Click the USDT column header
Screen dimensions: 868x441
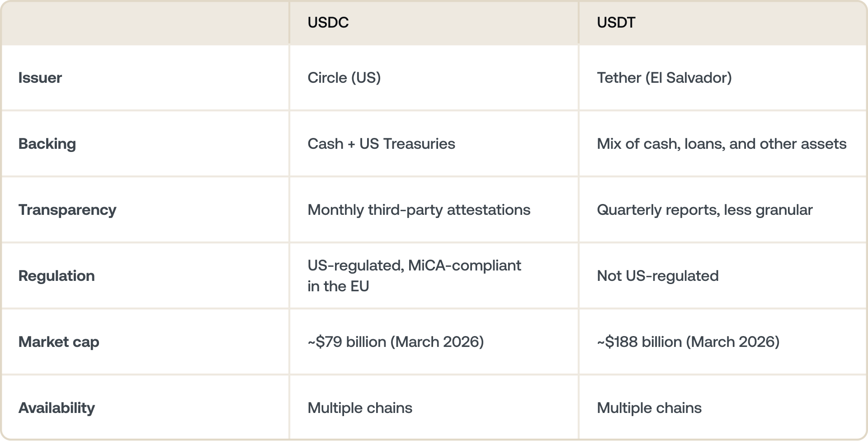[616, 23]
